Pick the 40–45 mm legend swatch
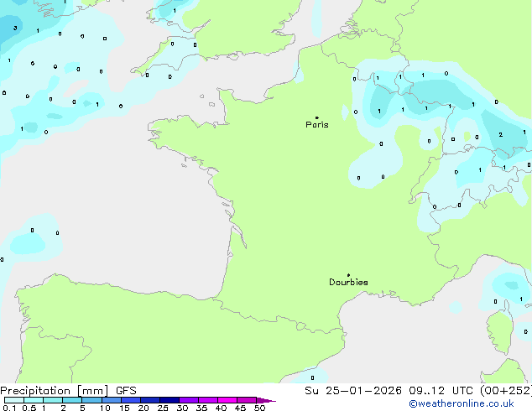 (227, 400)
